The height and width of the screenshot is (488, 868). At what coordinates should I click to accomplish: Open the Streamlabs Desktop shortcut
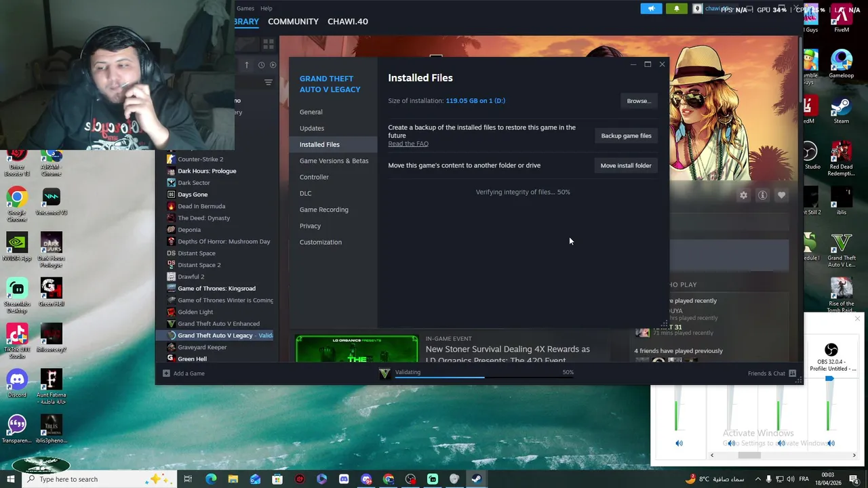(17, 295)
